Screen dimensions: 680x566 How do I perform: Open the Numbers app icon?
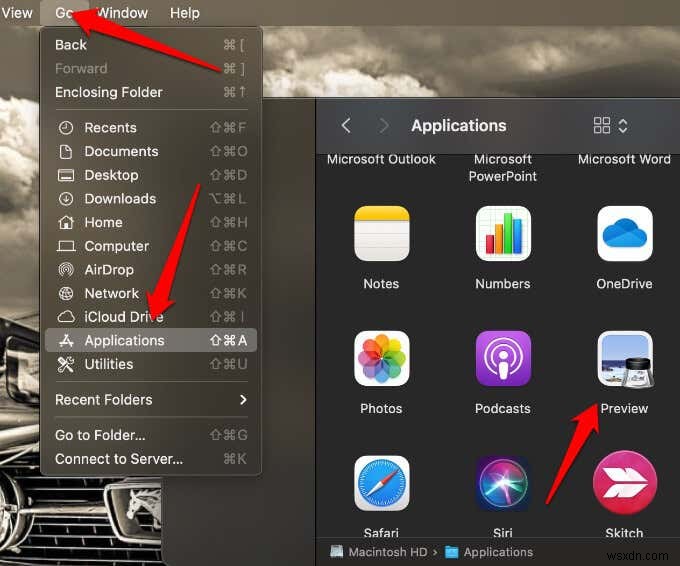[x=503, y=234]
